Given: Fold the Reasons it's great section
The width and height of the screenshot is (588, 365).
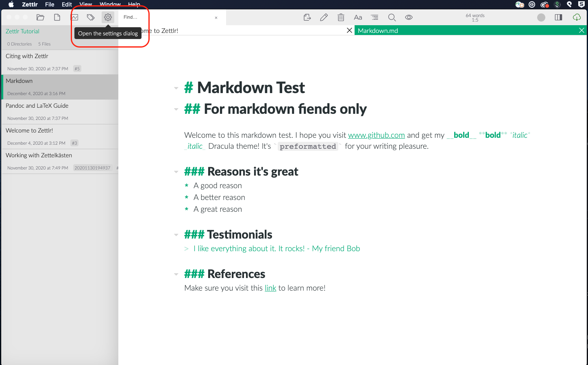Looking at the screenshot, I should (176, 172).
